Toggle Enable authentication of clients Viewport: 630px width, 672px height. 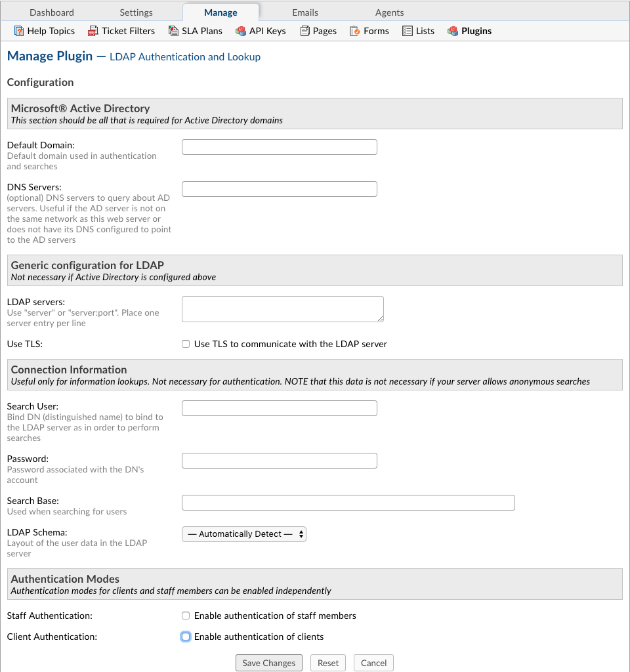(x=186, y=637)
